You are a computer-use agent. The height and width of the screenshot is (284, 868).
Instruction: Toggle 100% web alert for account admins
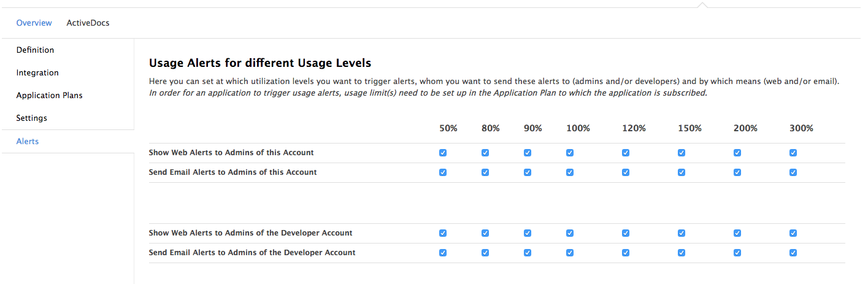570,153
